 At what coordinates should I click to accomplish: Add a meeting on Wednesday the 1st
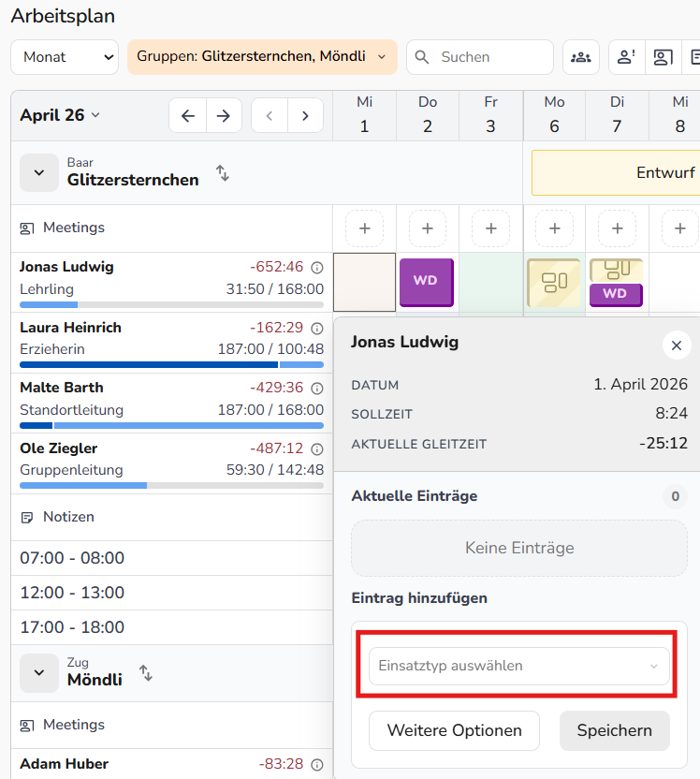tap(364, 228)
